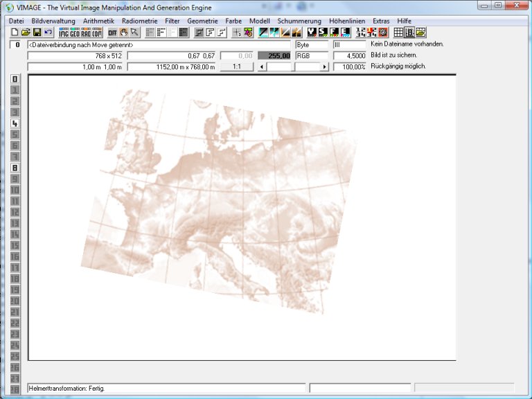Select image slot 4 in sidebar
The width and height of the screenshot is (532, 399).
click(15, 123)
